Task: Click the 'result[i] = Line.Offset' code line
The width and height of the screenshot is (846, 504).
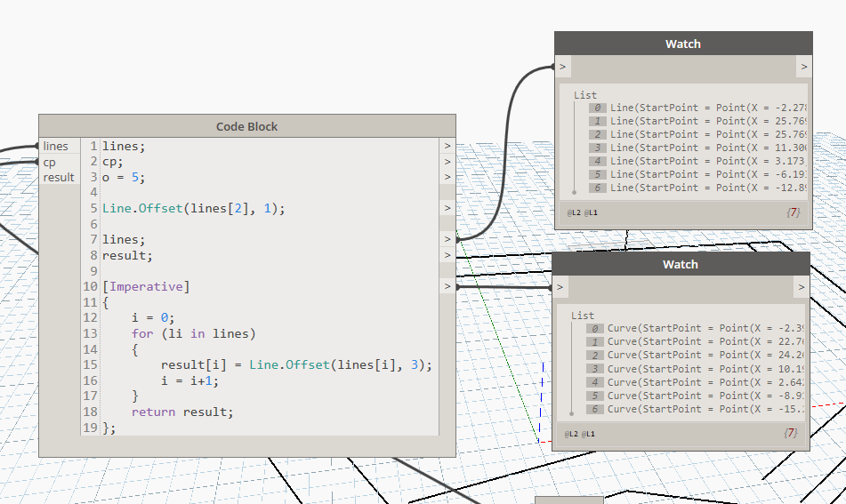Action: [296, 365]
